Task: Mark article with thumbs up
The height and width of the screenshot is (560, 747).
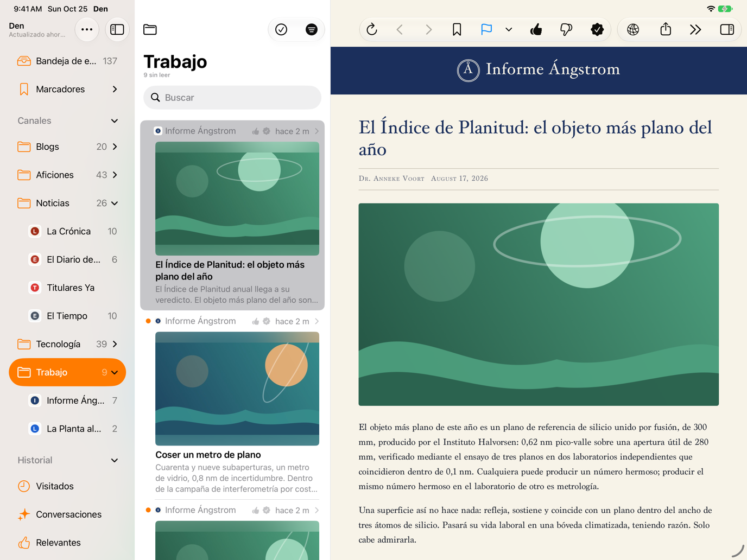Action: 536,29
